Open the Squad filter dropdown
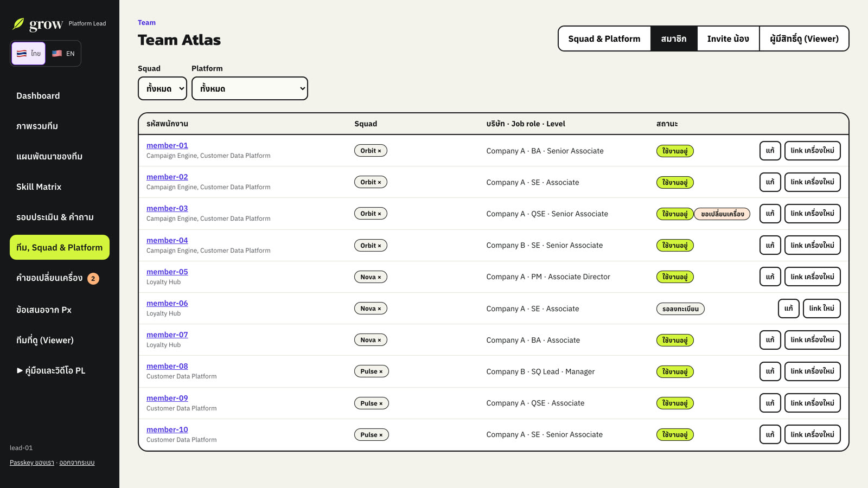 coord(162,88)
